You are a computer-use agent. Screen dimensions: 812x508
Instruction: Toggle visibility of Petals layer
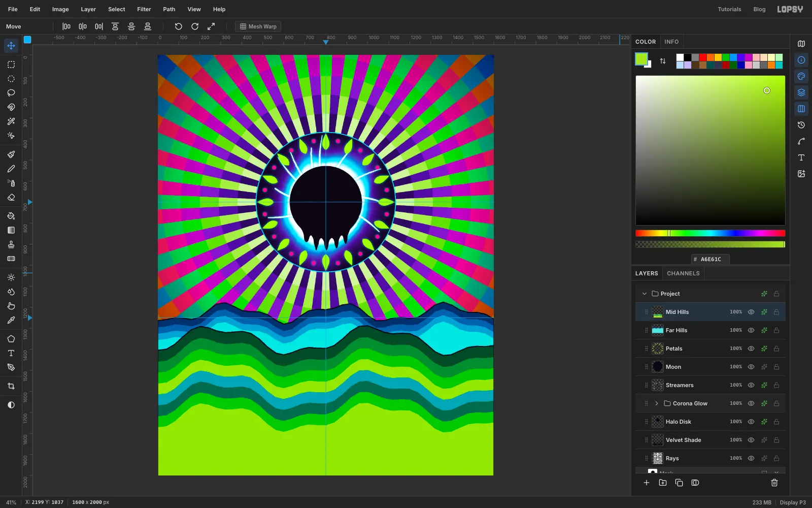[x=751, y=348]
